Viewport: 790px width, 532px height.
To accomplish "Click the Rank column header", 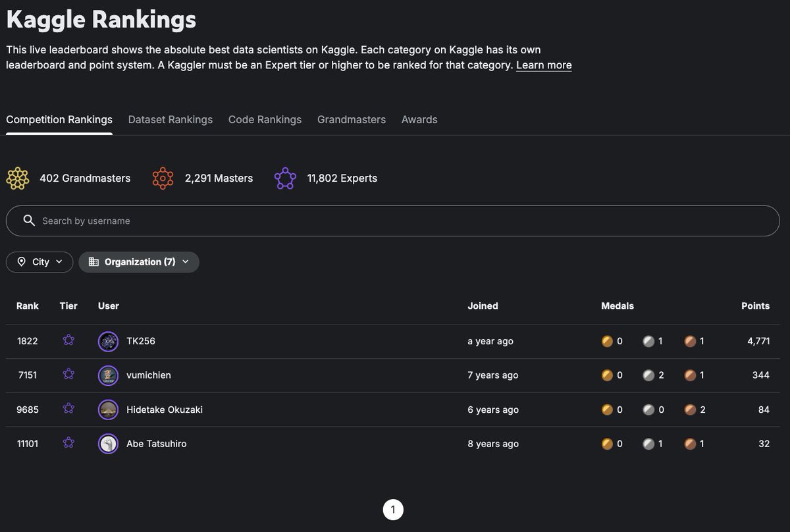I will [28, 306].
